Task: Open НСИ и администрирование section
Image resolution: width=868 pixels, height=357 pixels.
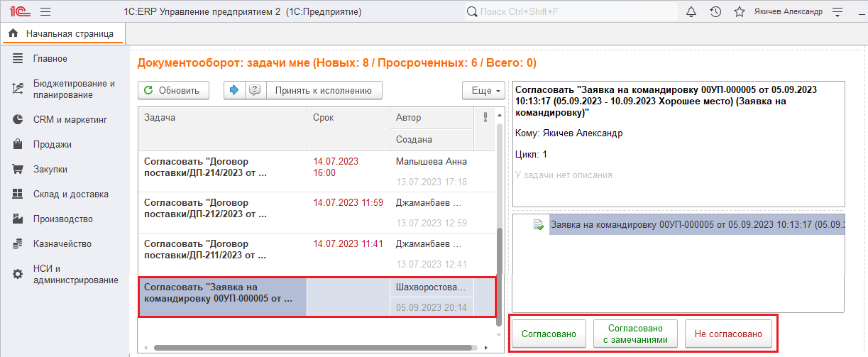Action: click(75, 274)
